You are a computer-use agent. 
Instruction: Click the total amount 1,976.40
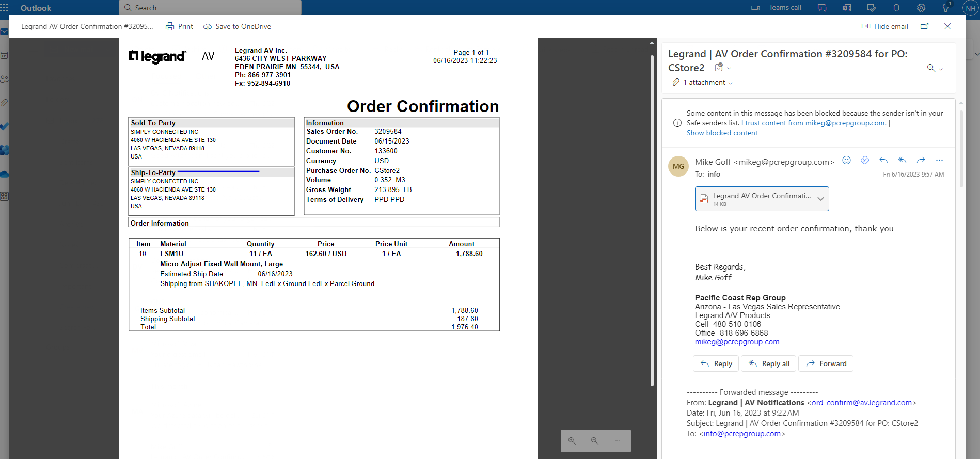coord(465,327)
